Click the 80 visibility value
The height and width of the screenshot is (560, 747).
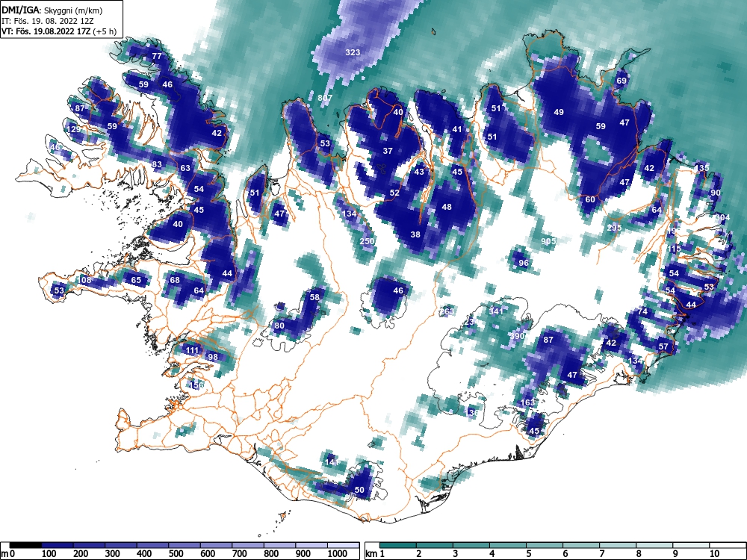coord(279,326)
